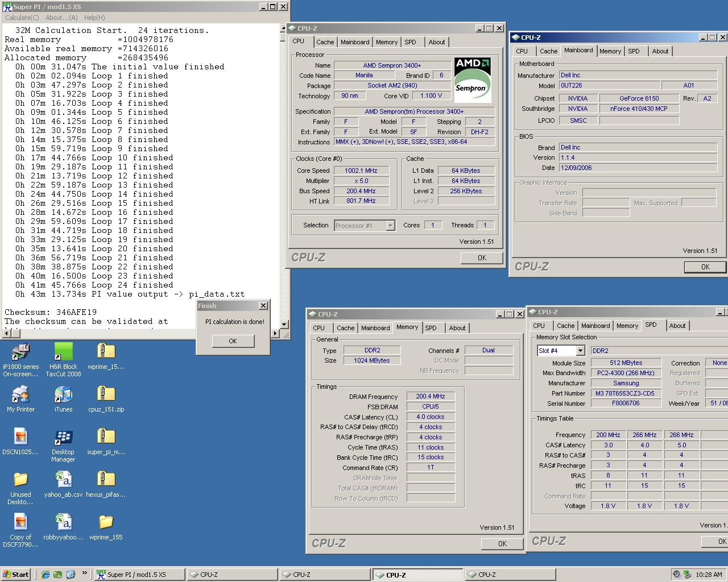728x582 pixels.
Task: Open the H&R Block TaxCut 2008 icon
Action: (x=63, y=352)
